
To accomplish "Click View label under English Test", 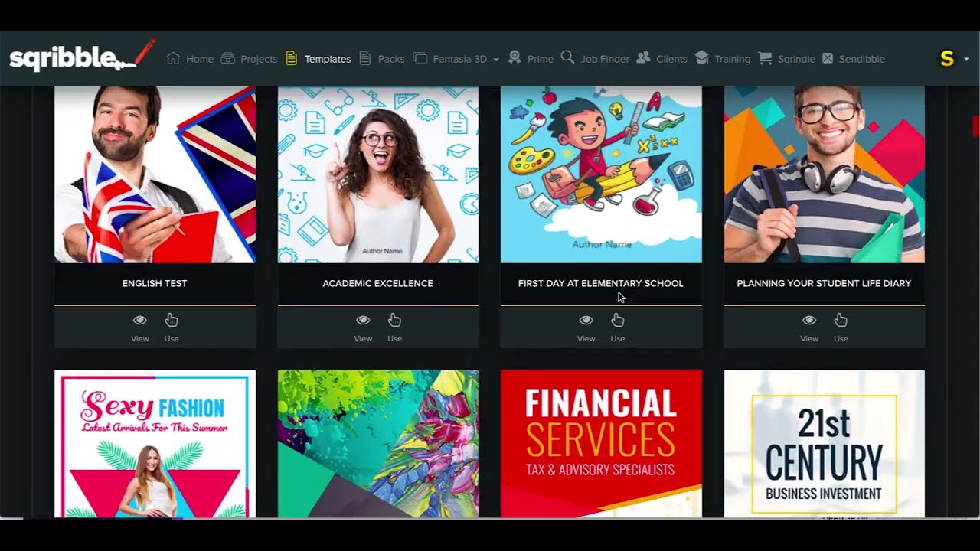I will [x=139, y=338].
